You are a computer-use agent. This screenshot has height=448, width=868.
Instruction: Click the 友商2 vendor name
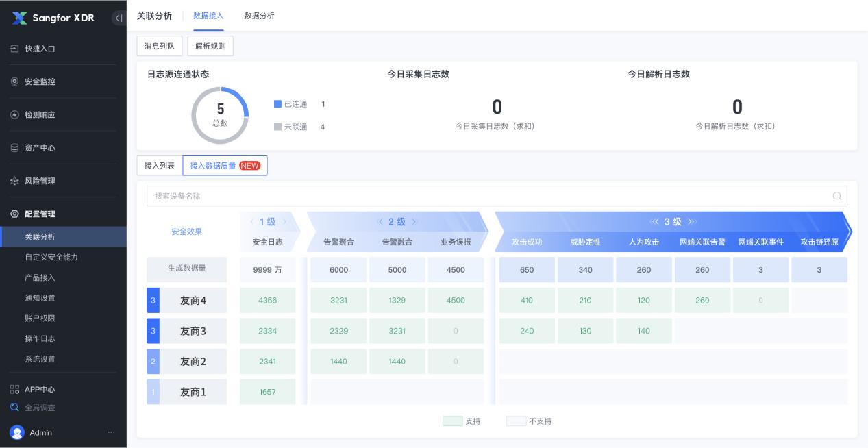pos(193,361)
